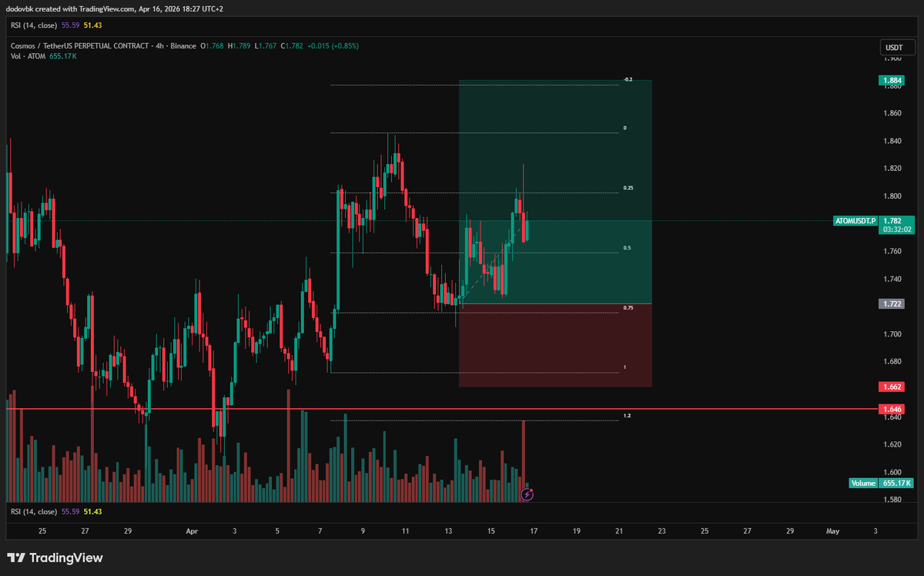Select the ATOMUSDT.P price label

855,220
